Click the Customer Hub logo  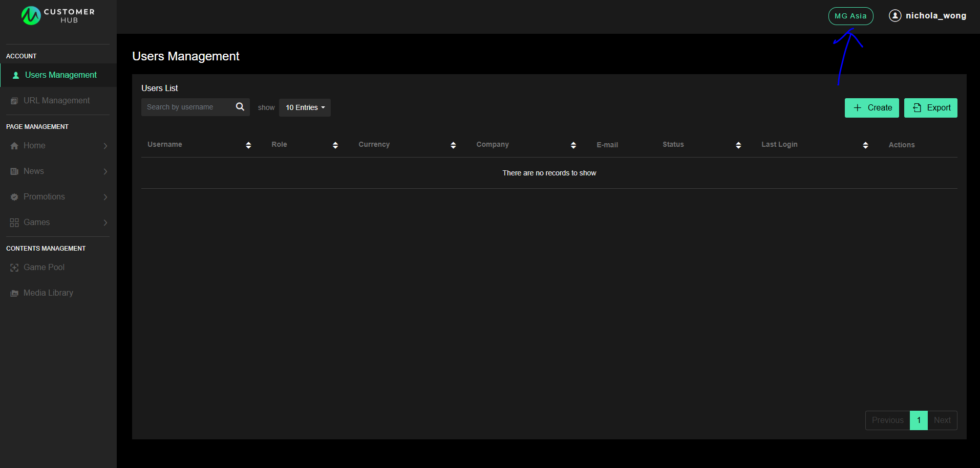click(x=58, y=16)
